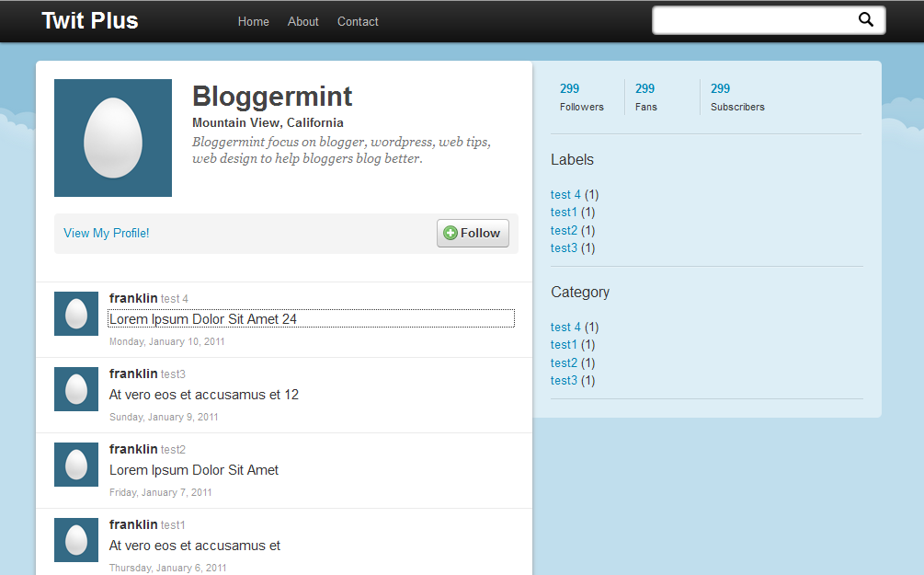Open test2 under Category
Viewport: 924px width, 575px height.
564,363
